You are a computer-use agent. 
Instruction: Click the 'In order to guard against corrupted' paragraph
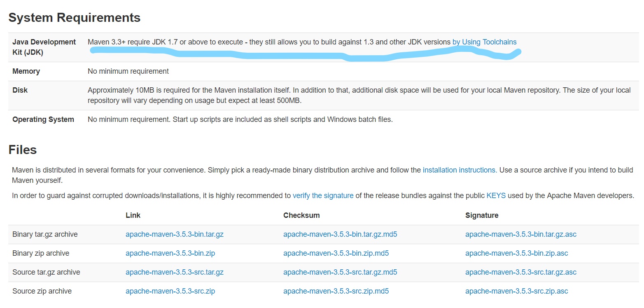click(x=323, y=196)
